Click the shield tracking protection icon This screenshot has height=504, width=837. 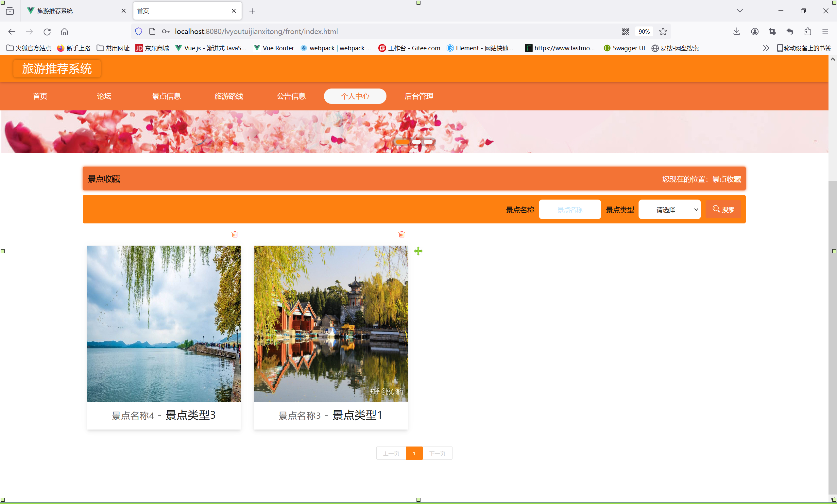click(139, 32)
